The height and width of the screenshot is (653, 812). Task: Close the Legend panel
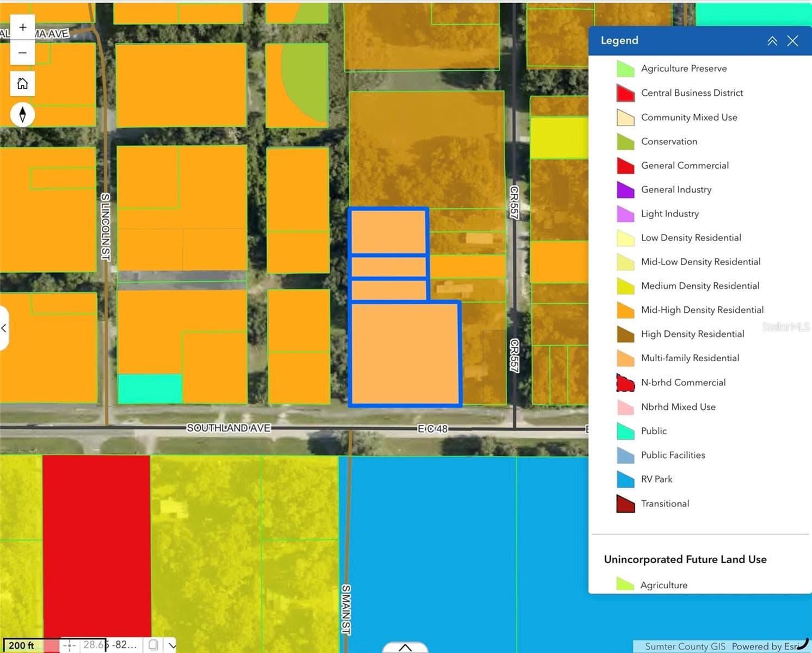(x=792, y=41)
